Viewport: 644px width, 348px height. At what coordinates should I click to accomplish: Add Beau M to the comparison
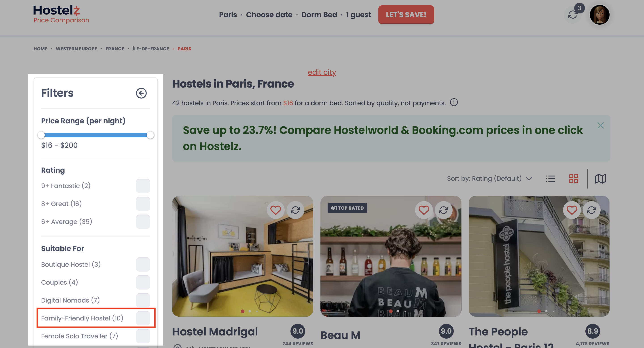pyautogui.click(x=443, y=210)
